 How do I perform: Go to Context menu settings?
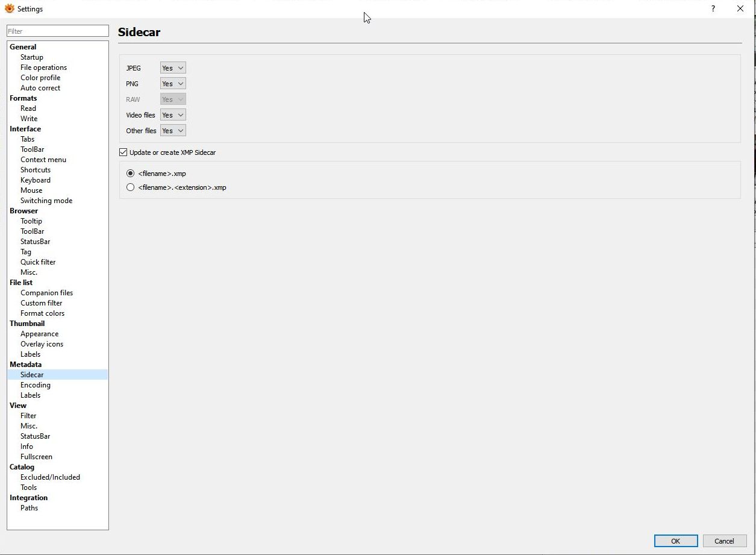(x=43, y=160)
